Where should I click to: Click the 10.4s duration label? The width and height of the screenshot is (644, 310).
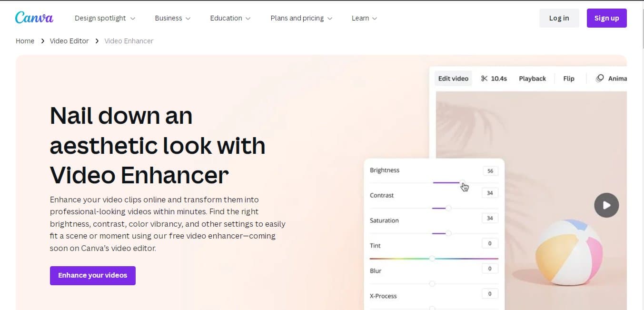(499, 79)
